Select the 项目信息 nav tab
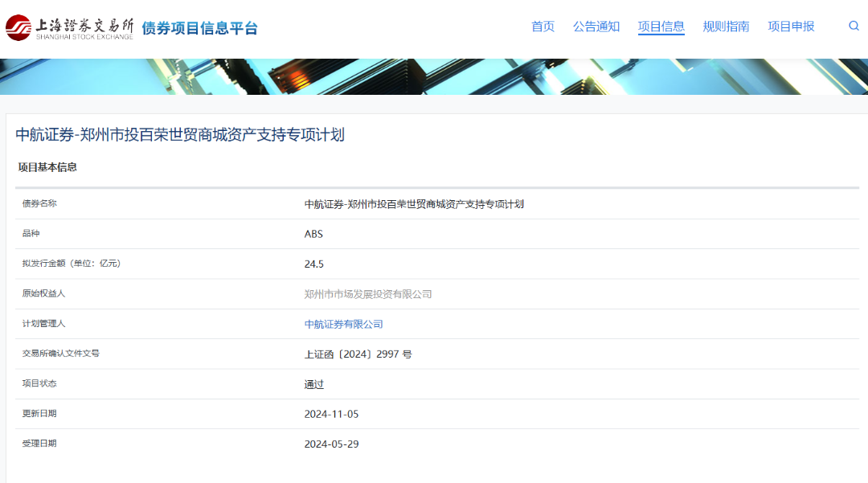The image size is (868, 483). click(661, 27)
